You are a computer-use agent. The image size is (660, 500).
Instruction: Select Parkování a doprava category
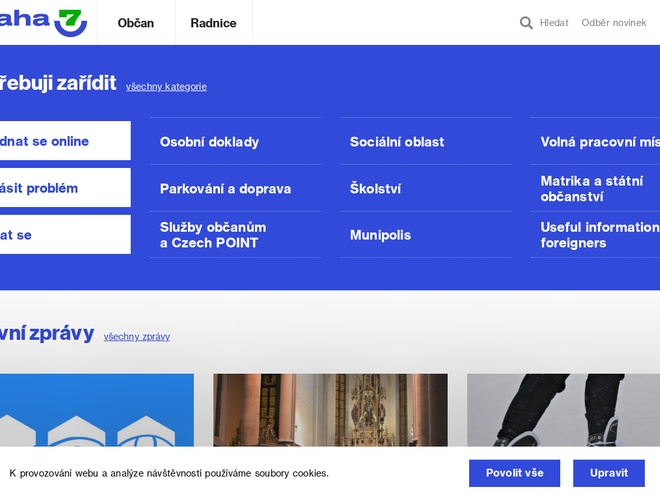pyautogui.click(x=225, y=189)
